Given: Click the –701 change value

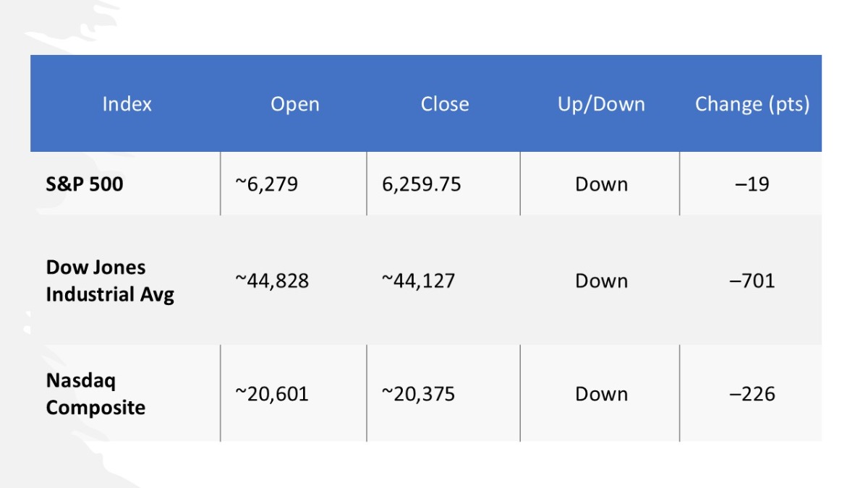Looking at the screenshot, I should (x=752, y=281).
